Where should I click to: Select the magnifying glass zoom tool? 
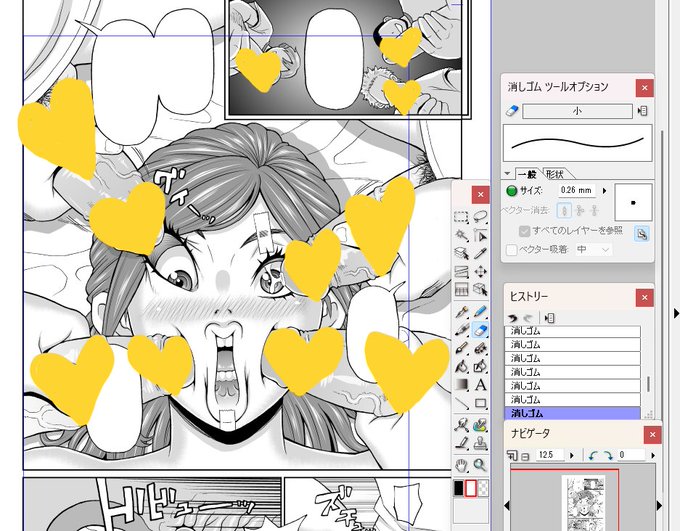[480, 465]
